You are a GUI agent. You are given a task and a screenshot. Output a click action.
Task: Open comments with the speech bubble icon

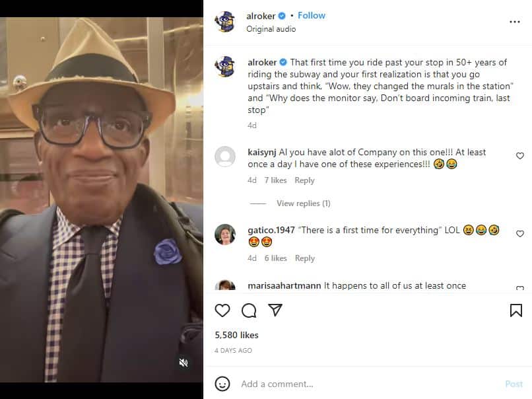coord(249,310)
